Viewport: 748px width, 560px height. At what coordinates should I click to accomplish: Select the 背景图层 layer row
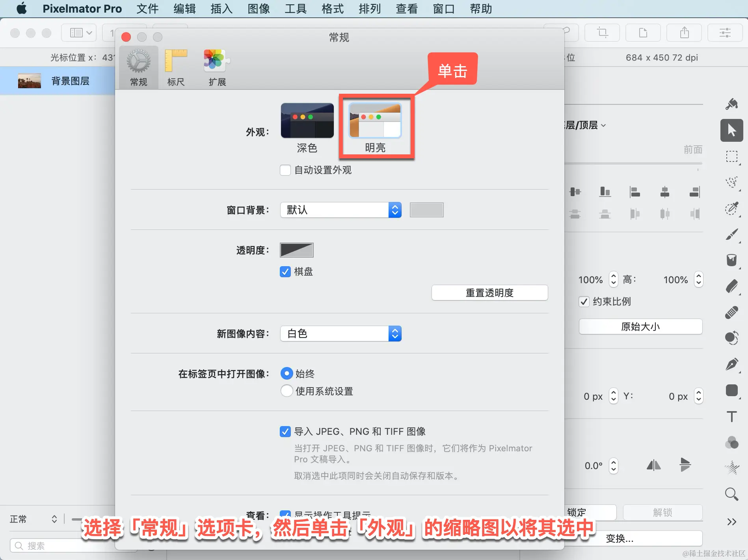[x=58, y=81]
